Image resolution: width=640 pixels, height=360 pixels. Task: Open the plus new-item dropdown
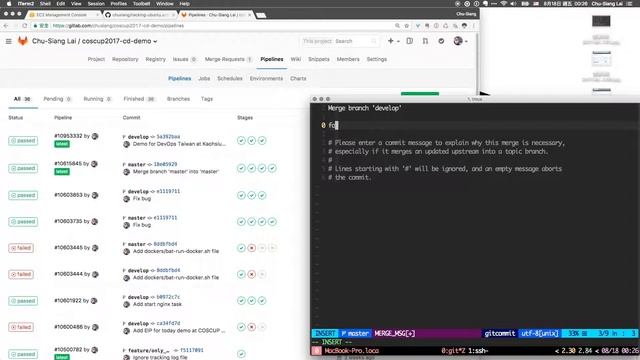[x=393, y=41]
